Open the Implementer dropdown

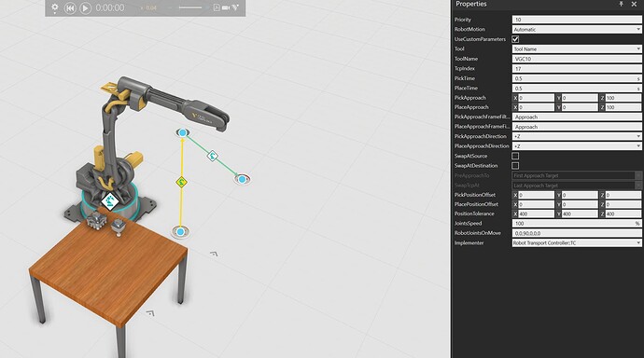click(x=577, y=242)
